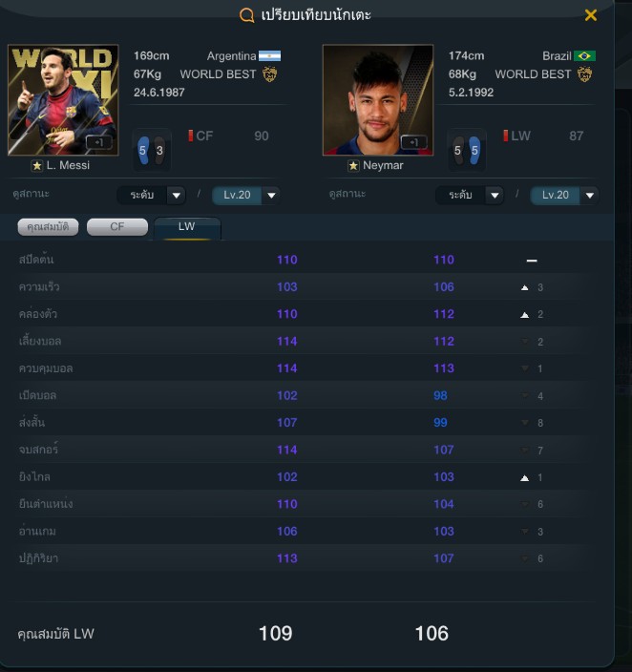
Task: Click the L. Messi player card image
Action: 63,100
